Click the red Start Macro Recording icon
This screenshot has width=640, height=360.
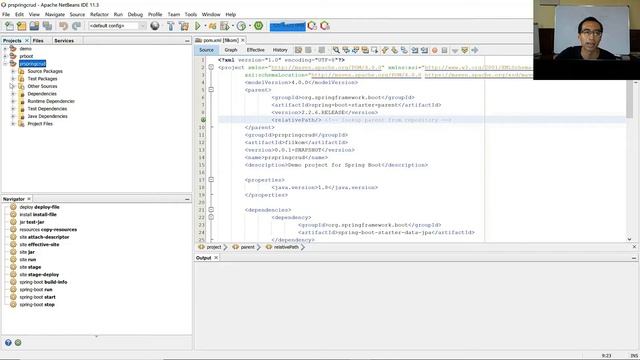click(x=435, y=50)
